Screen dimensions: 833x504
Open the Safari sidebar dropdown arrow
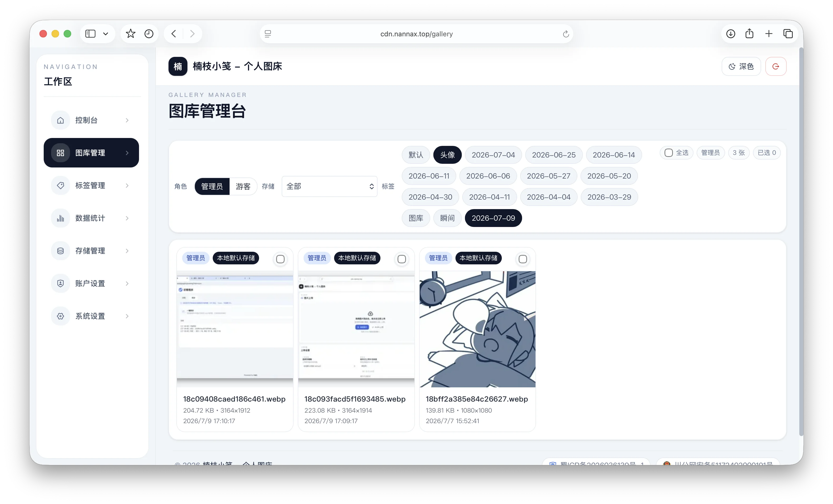106,34
